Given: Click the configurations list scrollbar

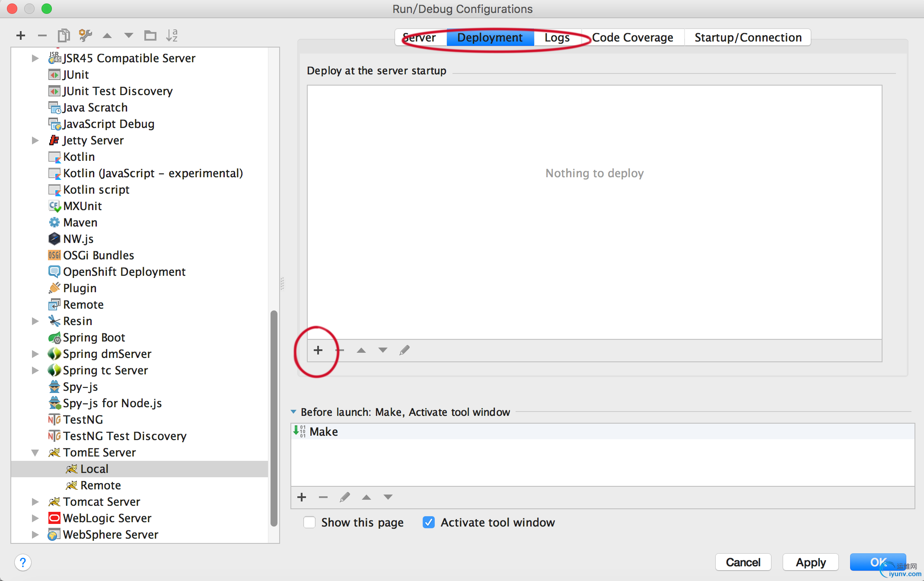Looking at the screenshot, I should click(274, 418).
